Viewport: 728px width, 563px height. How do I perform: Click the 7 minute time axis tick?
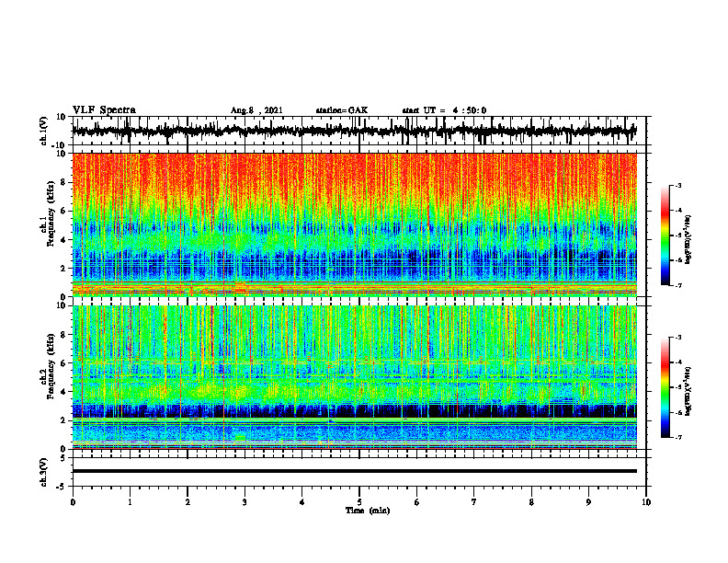pos(474,502)
